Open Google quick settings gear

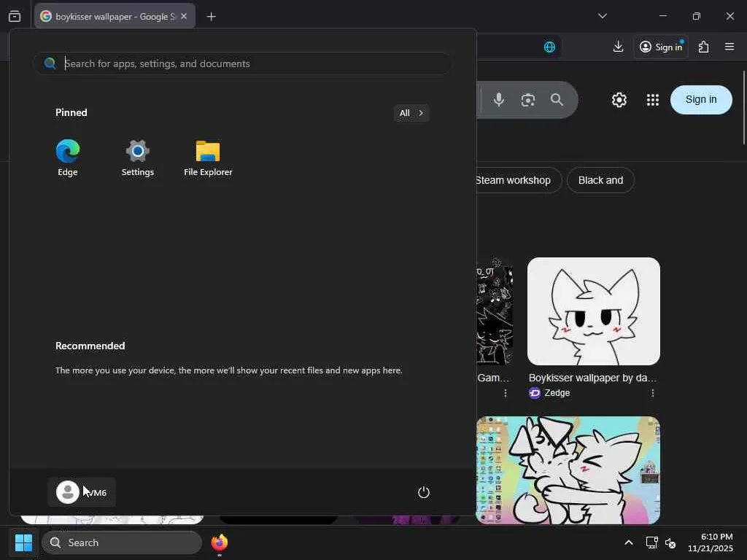coord(619,100)
